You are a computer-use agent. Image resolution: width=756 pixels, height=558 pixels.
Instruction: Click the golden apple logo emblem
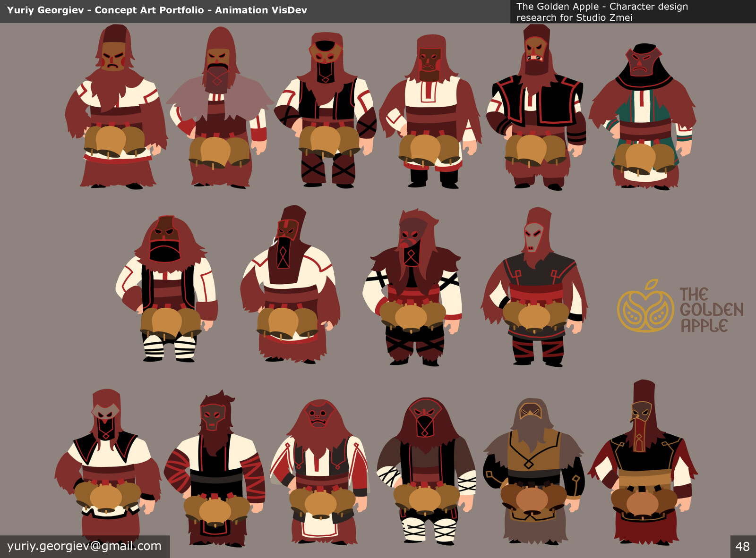click(645, 306)
